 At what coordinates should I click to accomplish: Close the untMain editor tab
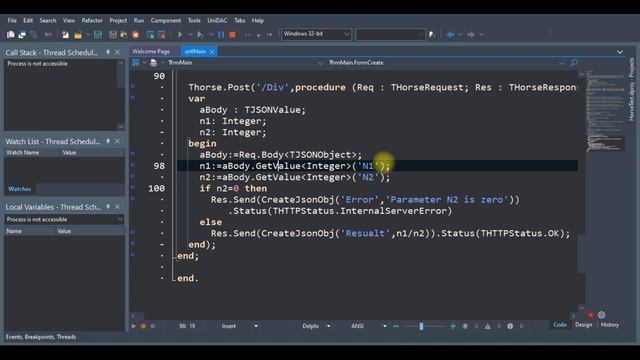[x=212, y=51]
